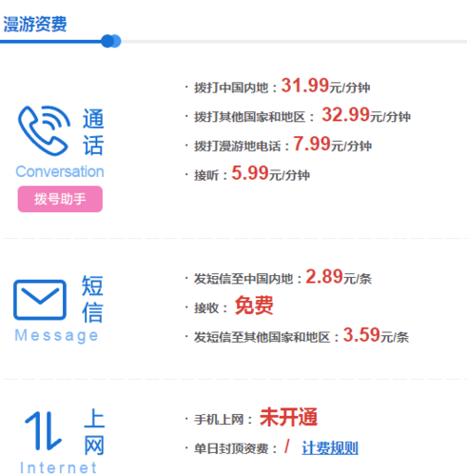Viewport: 467px width, 476px height.
Task: Open the 计费规则 link
Action: [x=330, y=448]
